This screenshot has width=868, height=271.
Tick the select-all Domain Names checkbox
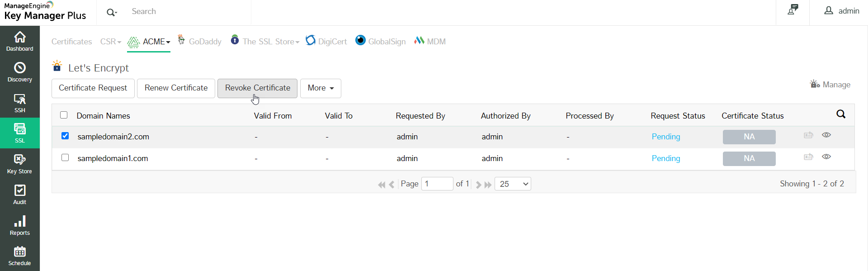click(x=64, y=115)
